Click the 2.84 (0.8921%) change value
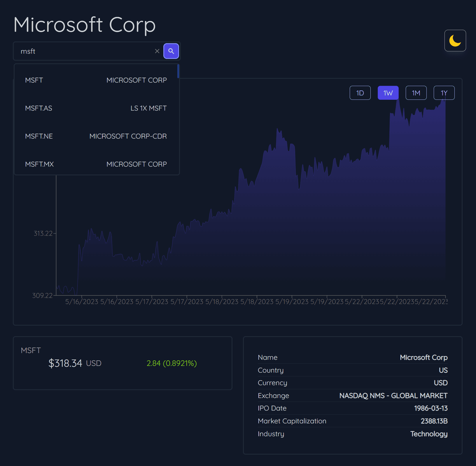 pos(171,363)
